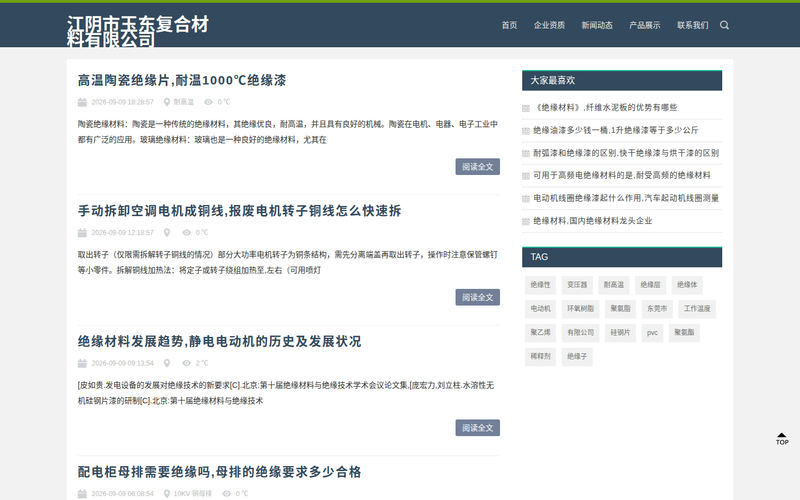Select the 绝缘体 tag
Image resolution: width=800 pixels, height=500 pixels.
[687, 285]
